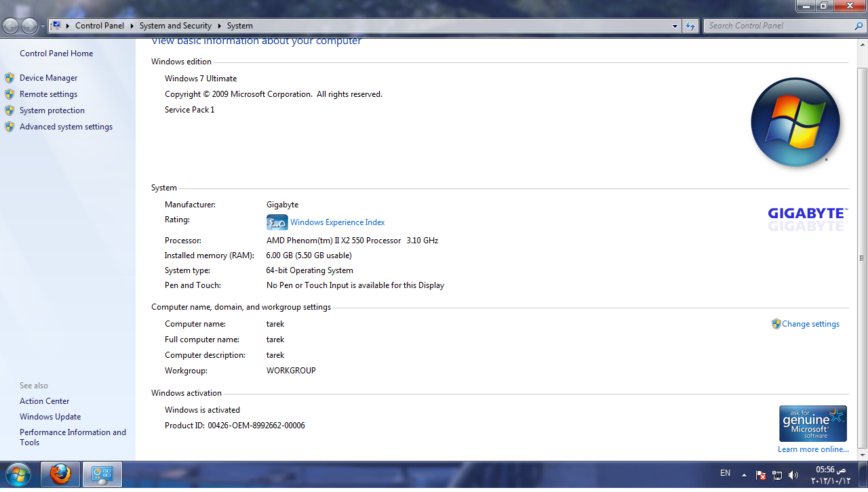The width and height of the screenshot is (868, 492).
Task: Click the EN language indicator
Action: pyautogui.click(x=725, y=473)
